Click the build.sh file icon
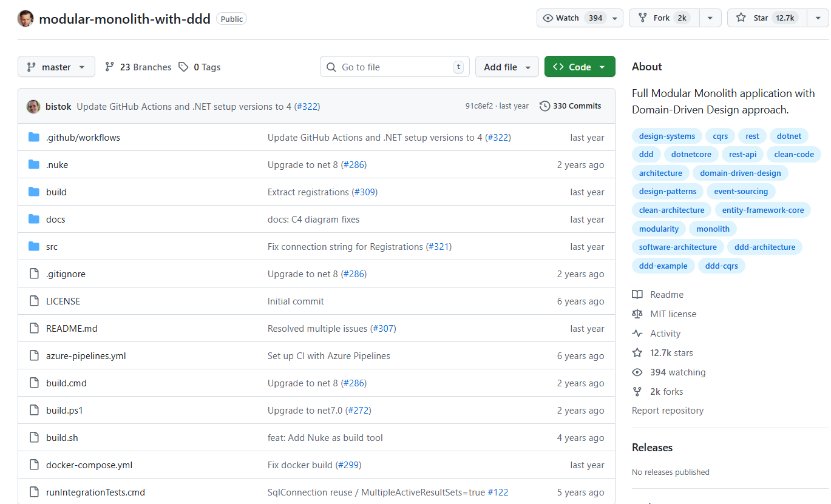Screen dimensions: 831x504 (x=34, y=438)
